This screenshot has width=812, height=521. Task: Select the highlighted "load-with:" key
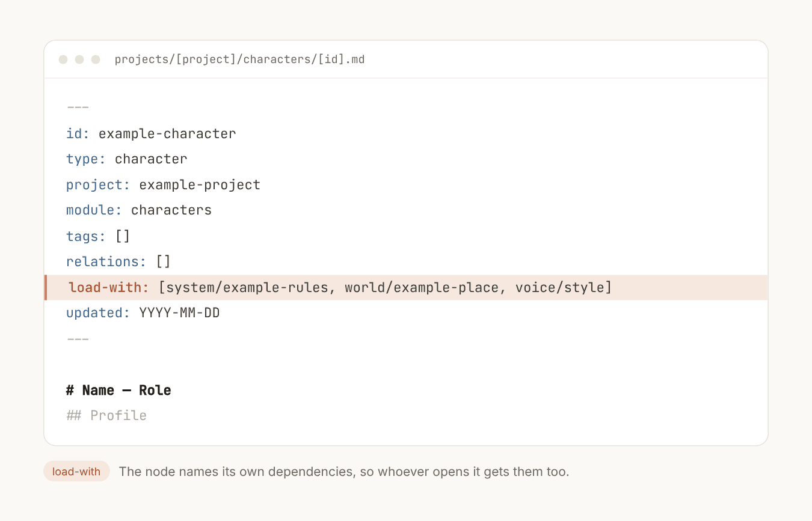[x=109, y=287]
